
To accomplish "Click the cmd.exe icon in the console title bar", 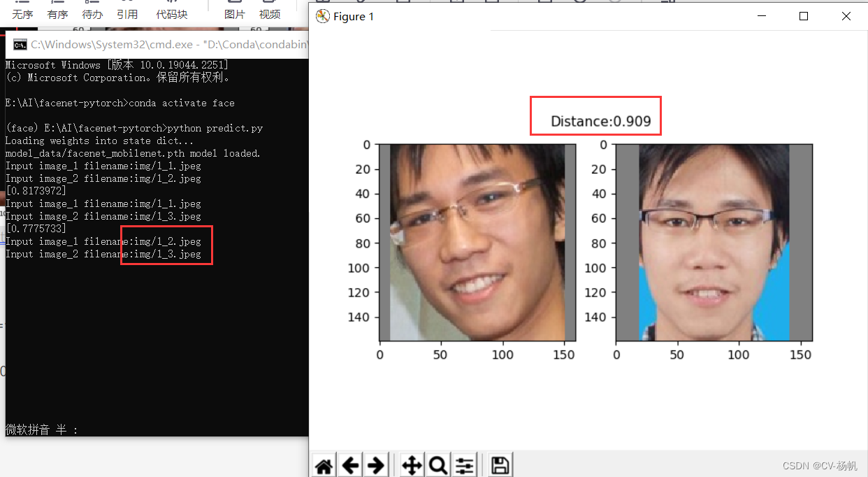I will [x=20, y=44].
